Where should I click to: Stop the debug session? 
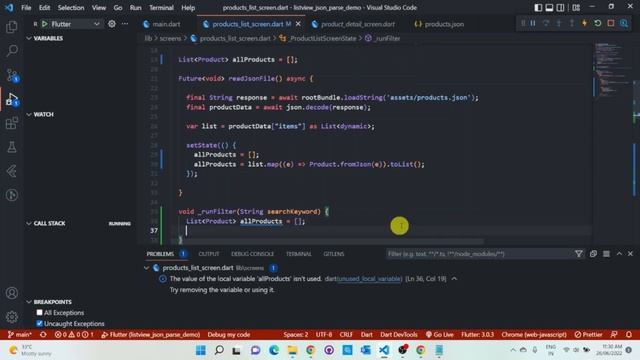611,23
